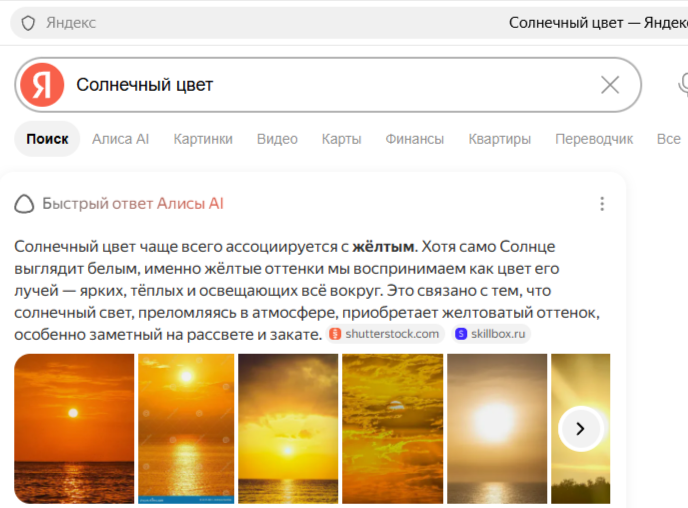Click the shutterstock.com source favicon
The image size is (688, 508).
click(x=335, y=334)
